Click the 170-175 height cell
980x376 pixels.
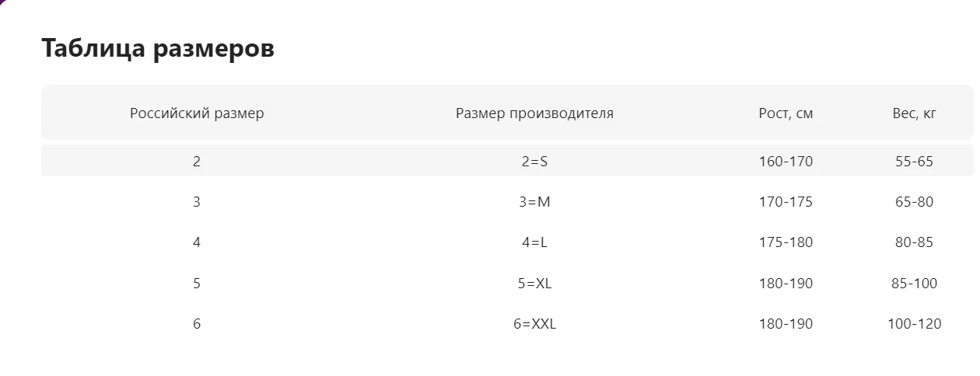point(786,202)
